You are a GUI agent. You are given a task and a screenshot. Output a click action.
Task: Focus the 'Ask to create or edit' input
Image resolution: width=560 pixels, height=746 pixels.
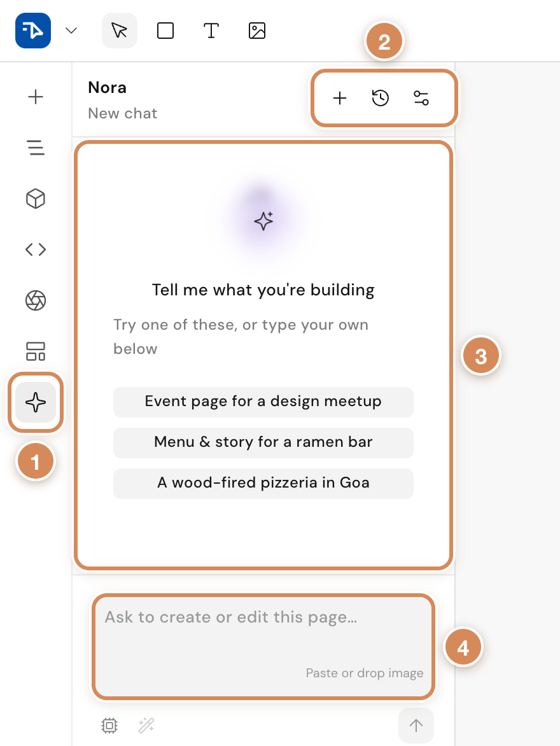pyautogui.click(x=263, y=647)
